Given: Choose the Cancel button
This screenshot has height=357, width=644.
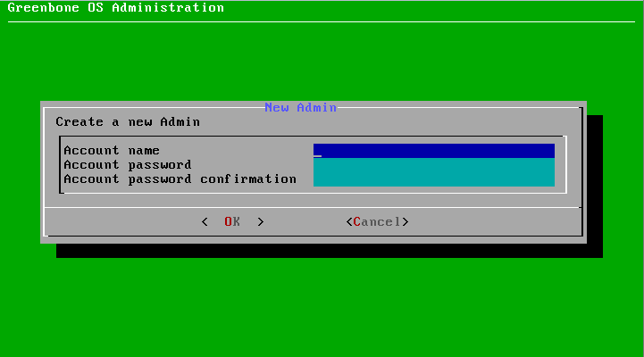Looking at the screenshot, I should pyautogui.click(x=378, y=222).
